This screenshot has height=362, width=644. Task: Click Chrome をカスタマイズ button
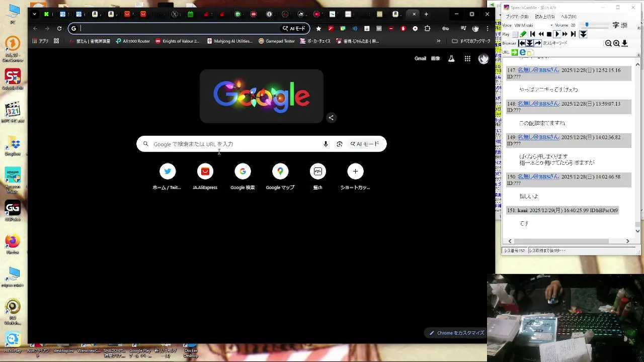457,333
